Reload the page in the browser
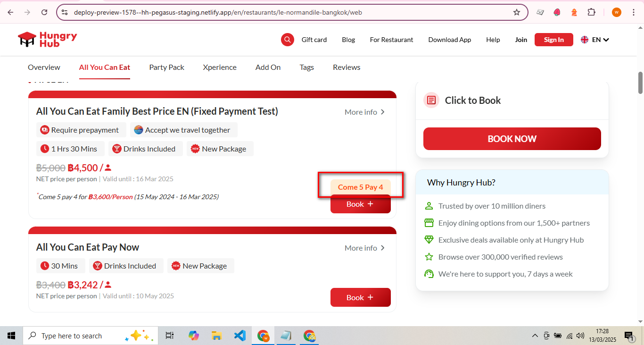 click(44, 12)
